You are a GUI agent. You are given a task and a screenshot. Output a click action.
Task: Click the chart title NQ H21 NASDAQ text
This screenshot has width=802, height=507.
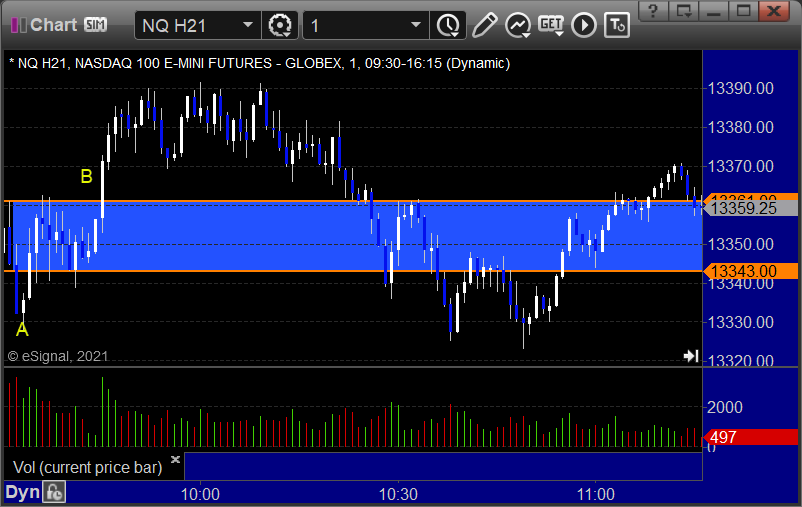click(x=259, y=63)
